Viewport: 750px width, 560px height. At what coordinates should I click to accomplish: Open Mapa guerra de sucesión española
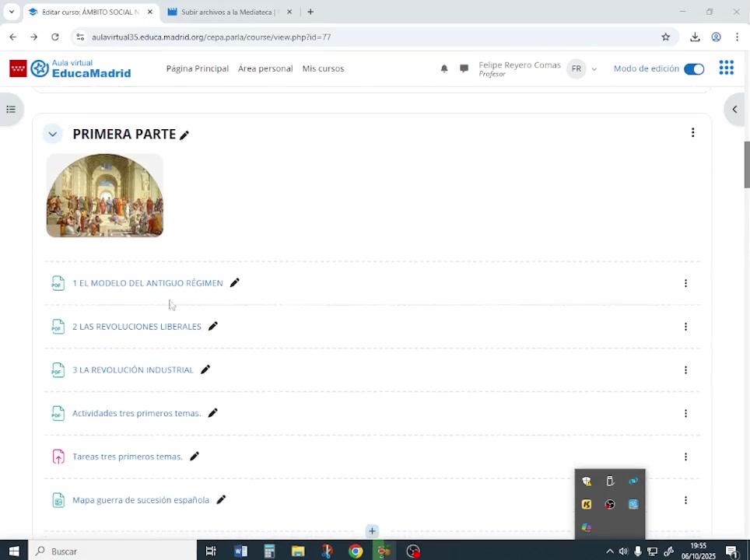click(141, 500)
